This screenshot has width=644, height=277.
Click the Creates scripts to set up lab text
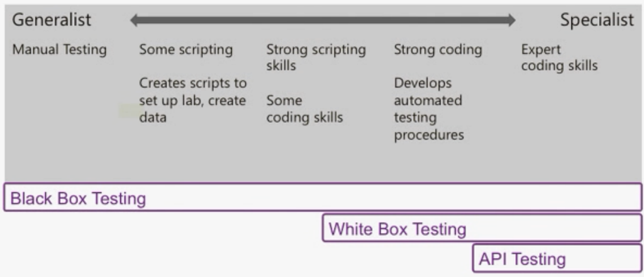(192, 100)
